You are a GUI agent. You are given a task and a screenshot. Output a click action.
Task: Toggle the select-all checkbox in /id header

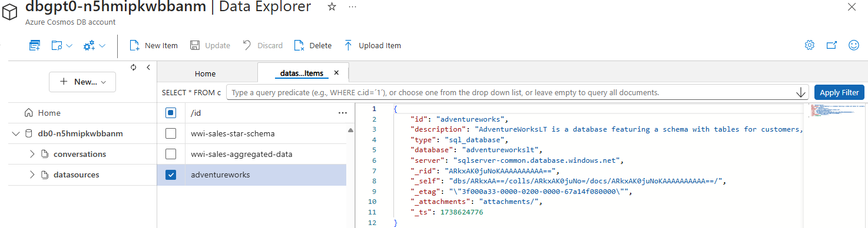pyautogui.click(x=171, y=113)
